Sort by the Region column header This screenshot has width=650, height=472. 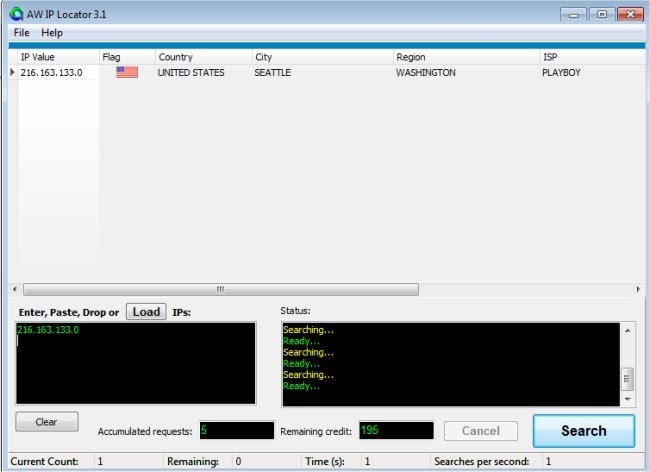(466, 57)
